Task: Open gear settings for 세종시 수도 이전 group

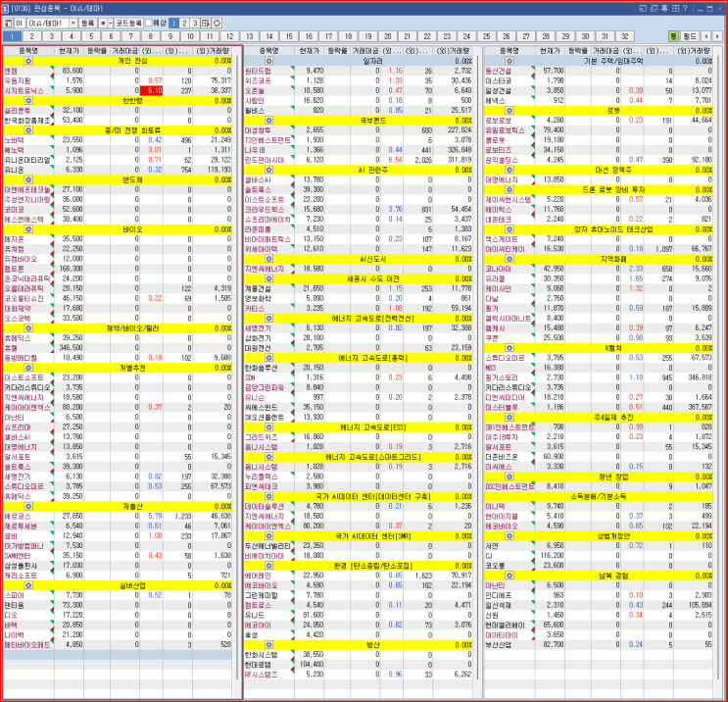Action: 268,278
